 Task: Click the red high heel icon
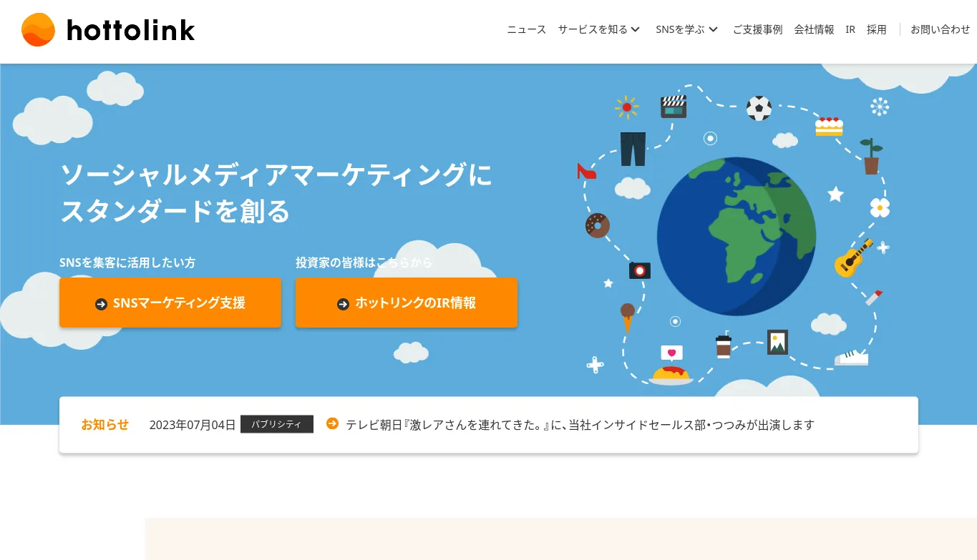[586, 172]
